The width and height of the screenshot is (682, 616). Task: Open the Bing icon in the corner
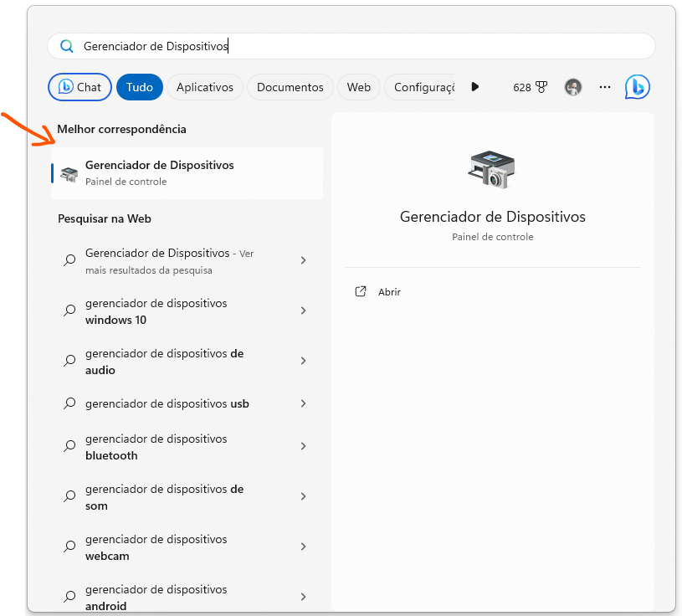637,87
